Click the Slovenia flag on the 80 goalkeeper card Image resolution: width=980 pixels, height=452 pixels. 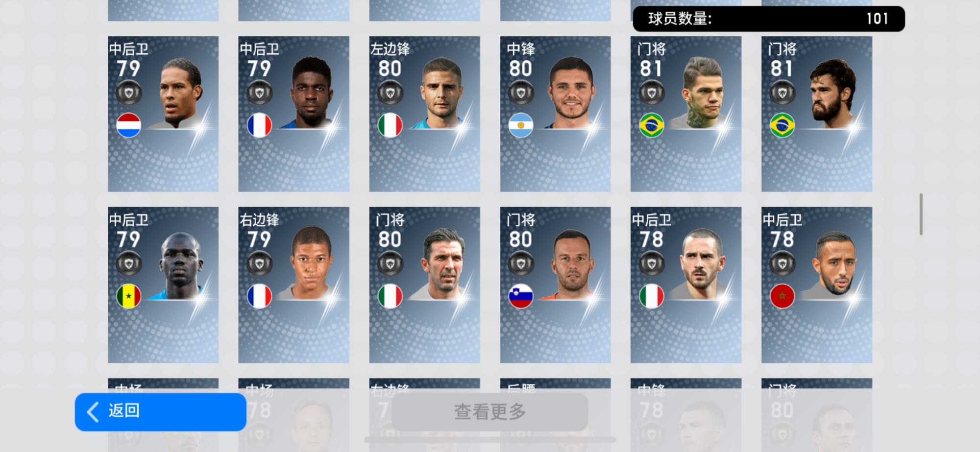[520, 296]
